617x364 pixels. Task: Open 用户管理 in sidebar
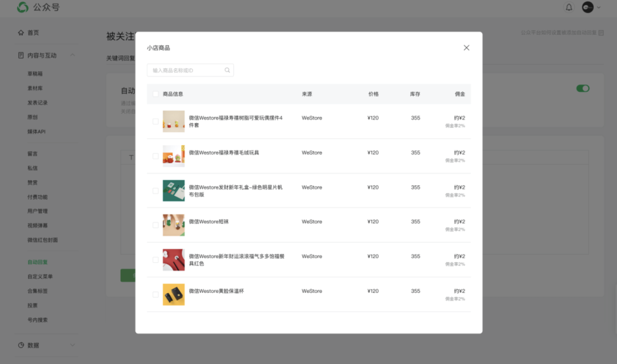pyautogui.click(x=37, y=211)
